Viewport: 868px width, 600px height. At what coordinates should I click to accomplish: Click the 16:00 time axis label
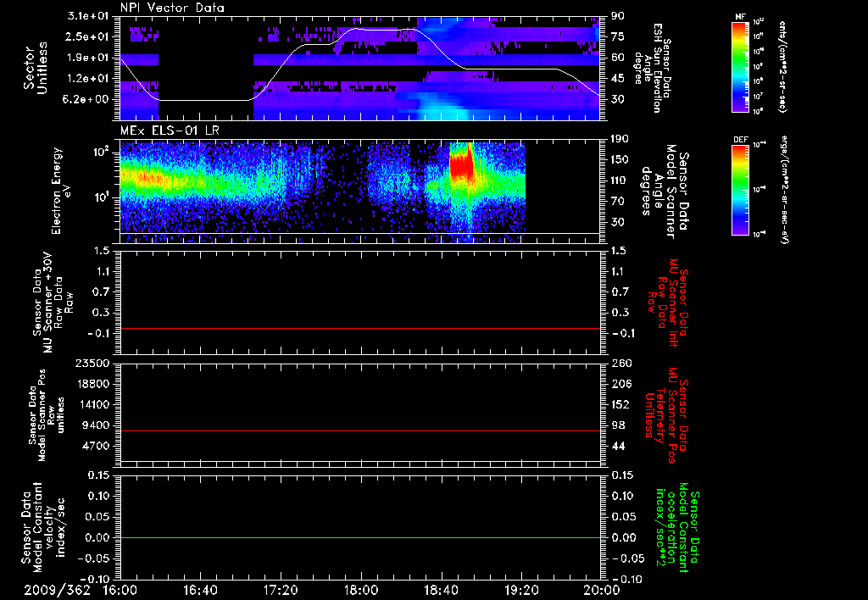coord(120,590)
